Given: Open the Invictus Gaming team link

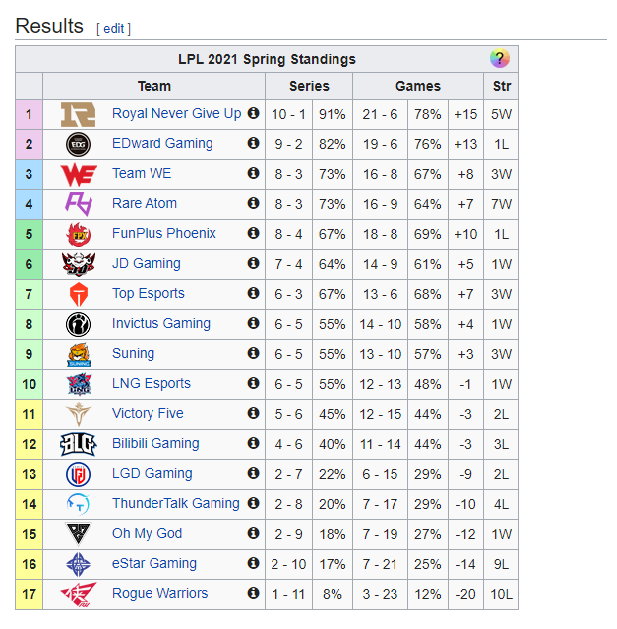Looking at the screenshot, I should [x=161, y=323].
